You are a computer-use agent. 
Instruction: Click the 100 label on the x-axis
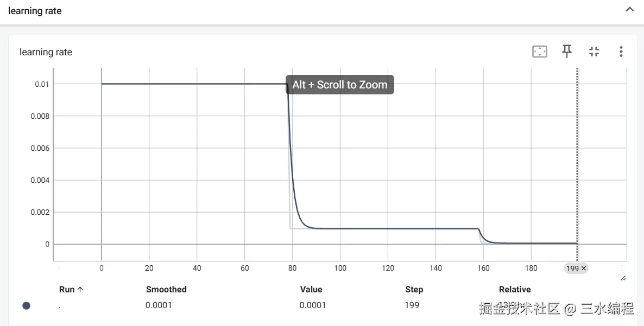[x=340, y=269]
